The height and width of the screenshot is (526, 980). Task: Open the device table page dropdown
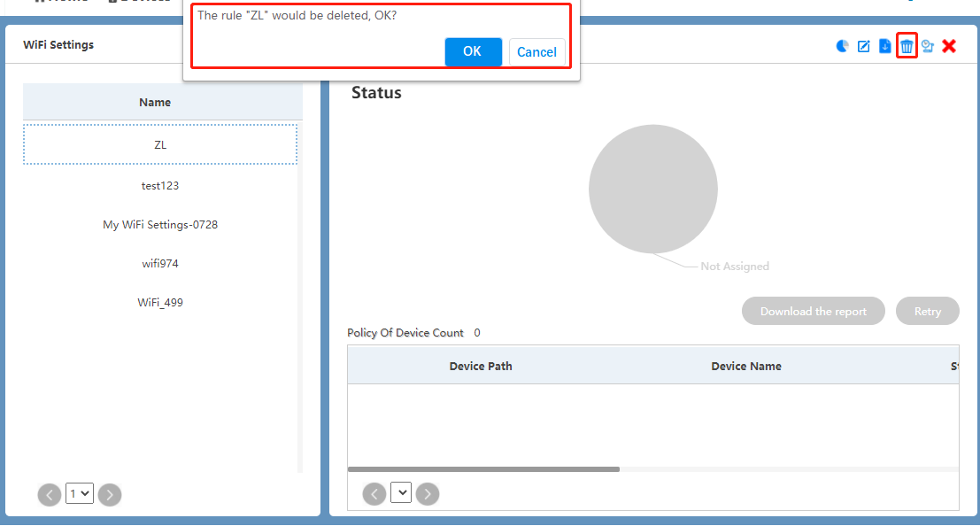tap(401, 493)
